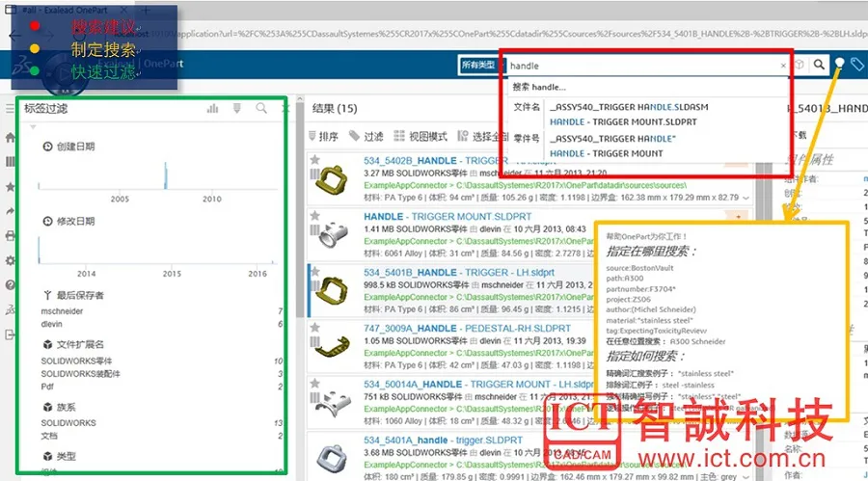
Task: Click the share arrow icon in sidebar
Action: 10,211
